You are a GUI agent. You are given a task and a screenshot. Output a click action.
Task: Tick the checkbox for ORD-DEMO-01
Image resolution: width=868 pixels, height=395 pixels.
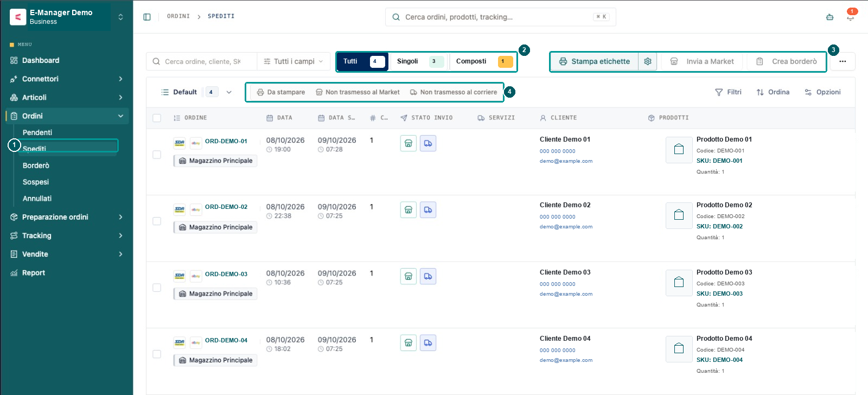pyautogui.click(x=157, y=155)
